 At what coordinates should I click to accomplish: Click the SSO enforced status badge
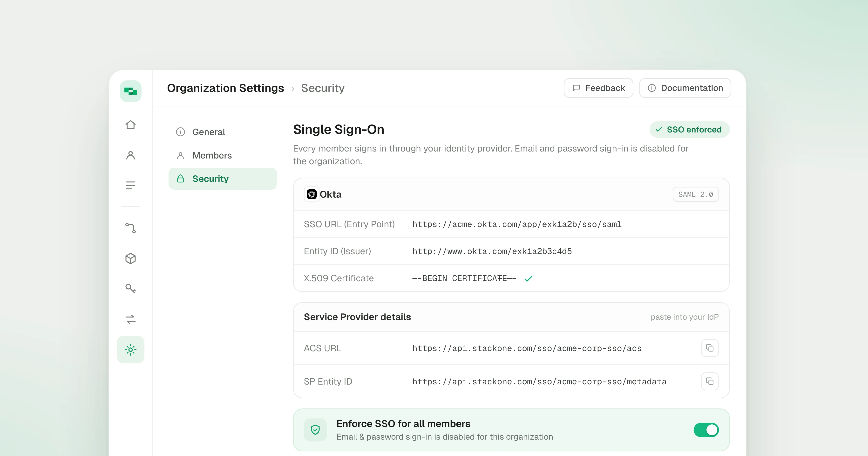689,130
